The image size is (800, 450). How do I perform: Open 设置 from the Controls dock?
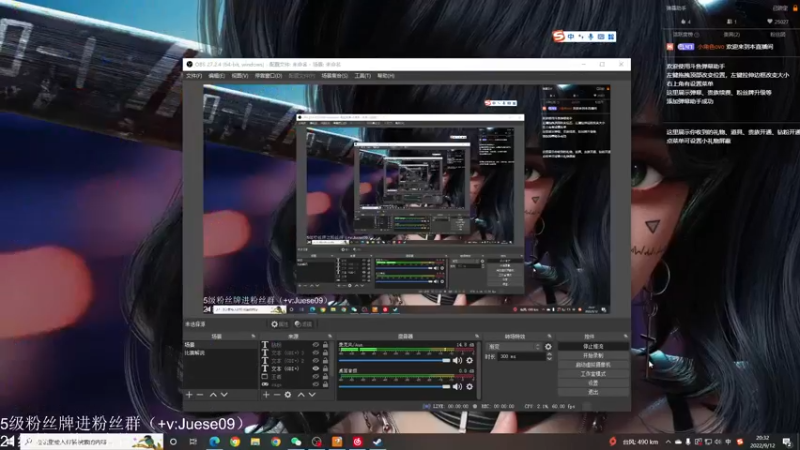(593, 383)
